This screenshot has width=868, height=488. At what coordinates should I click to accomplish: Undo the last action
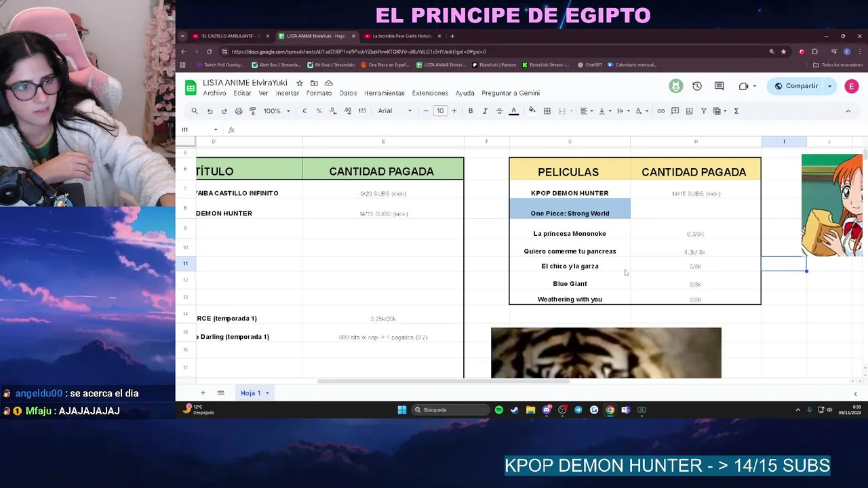[x=210, y=111]
